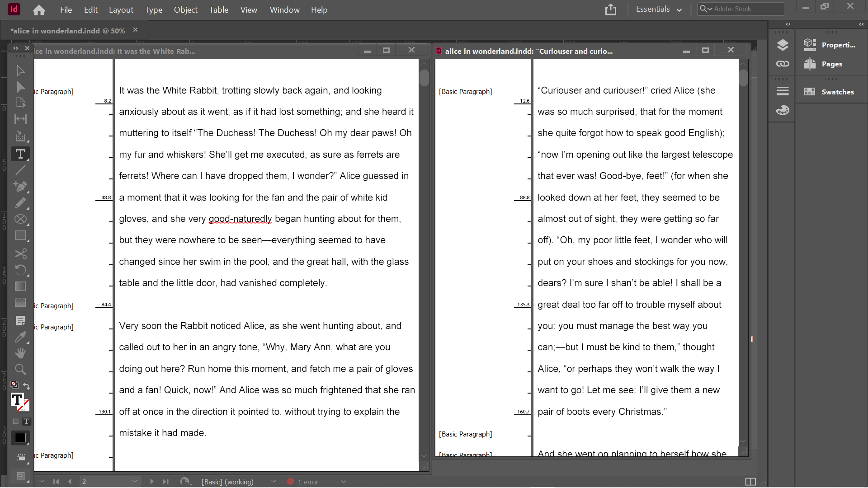Toggle formatting affects text
This screenshot has width=868, height=488.
(26, 421)
